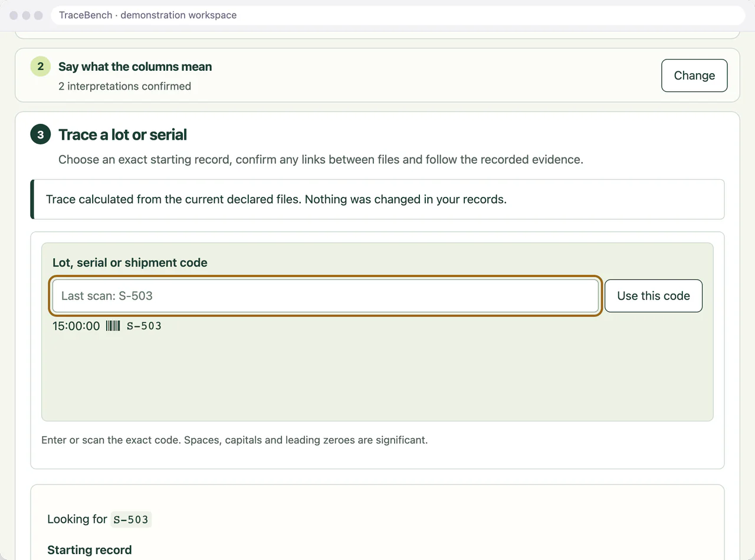Image resolution: width=755 pixels, height=560 pixels.
Task: Click the 'Say what the columns mean' heading
Action: click(135, 67)
